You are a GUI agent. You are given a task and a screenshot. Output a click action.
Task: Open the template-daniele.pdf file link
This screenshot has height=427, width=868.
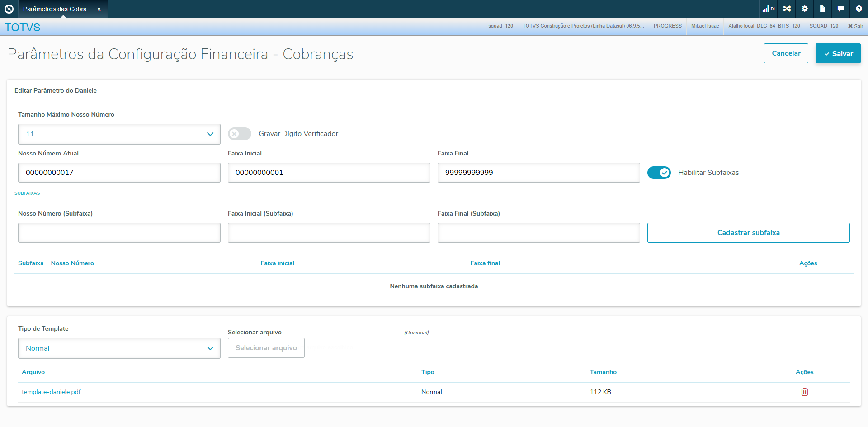(x=51, y=392)
